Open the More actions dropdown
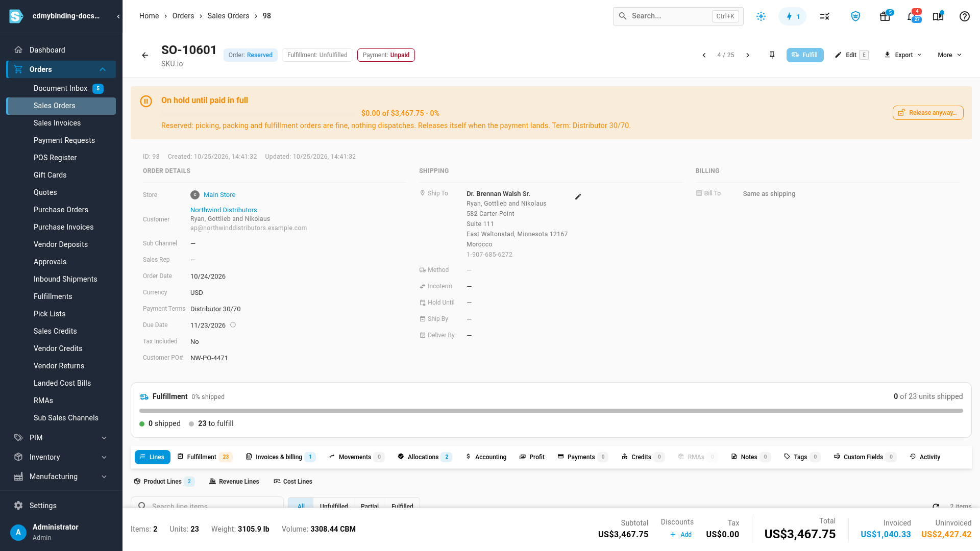Image resolution: width=980 pixels, height=551 pixels. [x=949, y=55]
